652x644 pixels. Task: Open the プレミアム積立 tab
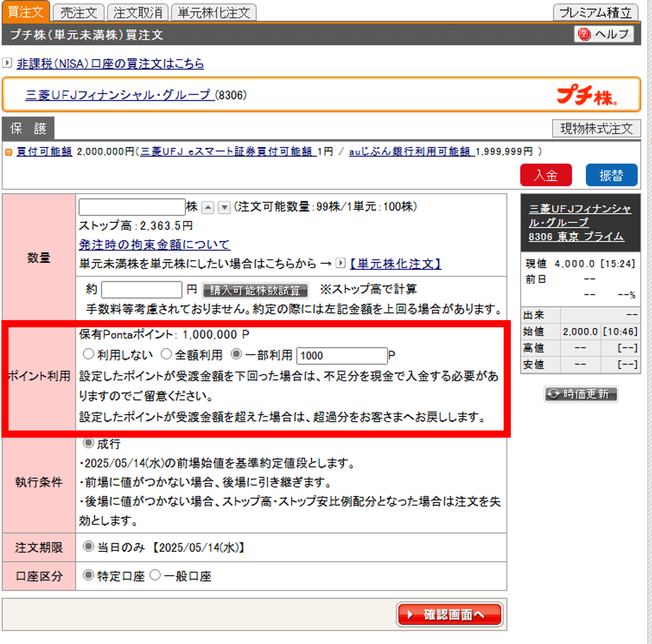pyautogui.click(x=595, y=13)
